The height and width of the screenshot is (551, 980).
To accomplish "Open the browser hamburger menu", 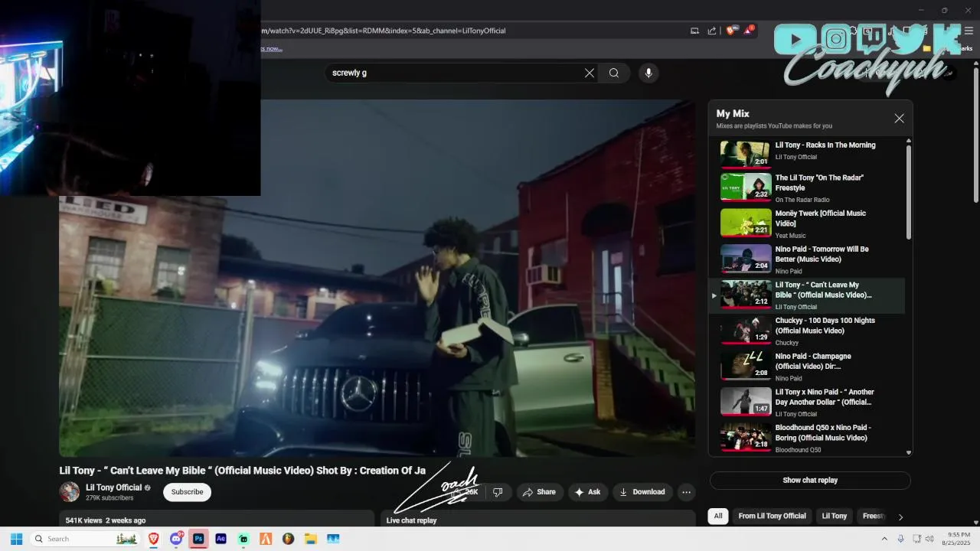I will [969, 31].
